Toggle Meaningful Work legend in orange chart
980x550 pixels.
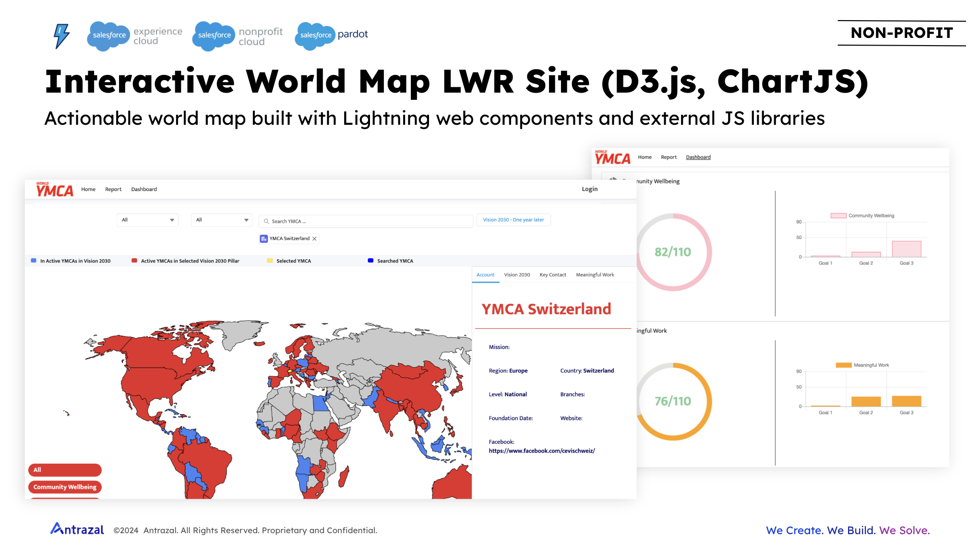point(862,365)
